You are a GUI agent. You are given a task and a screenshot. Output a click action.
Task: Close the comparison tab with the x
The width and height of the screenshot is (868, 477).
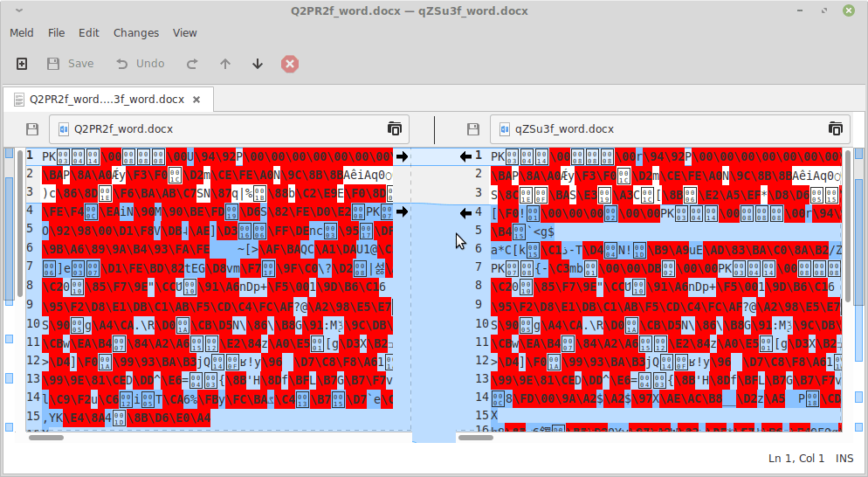[x=196, y=100]
